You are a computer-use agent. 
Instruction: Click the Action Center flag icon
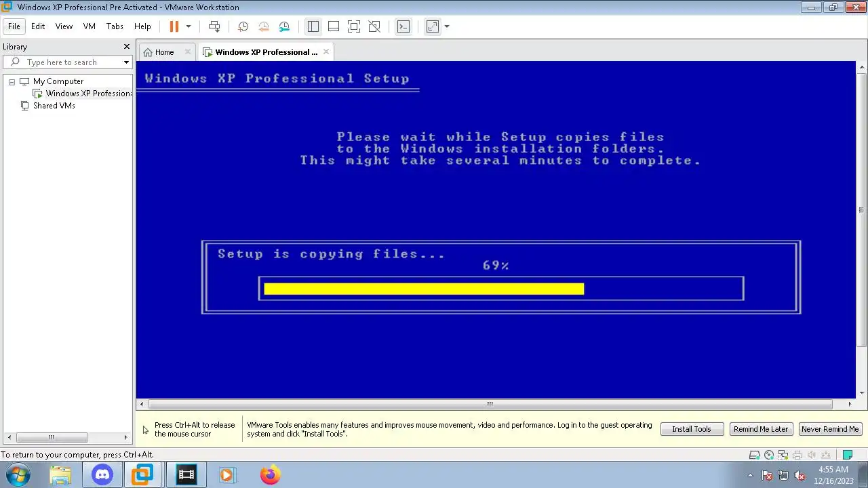coord(767,475)
